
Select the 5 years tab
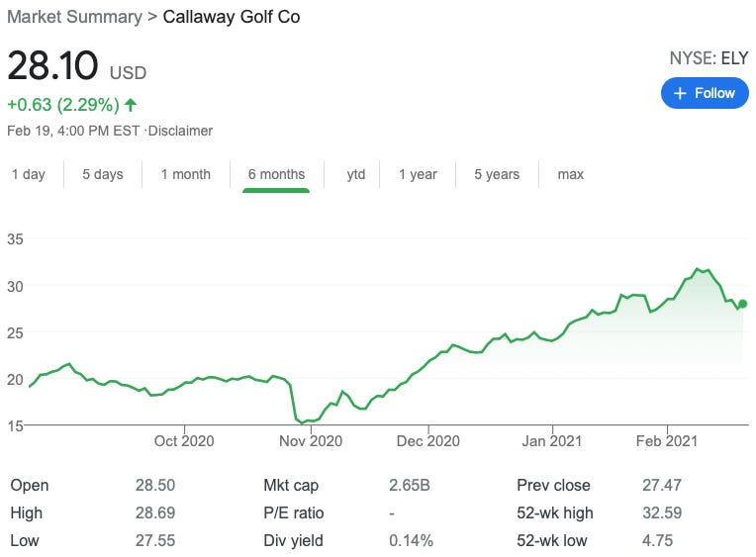tap(497, 174)
